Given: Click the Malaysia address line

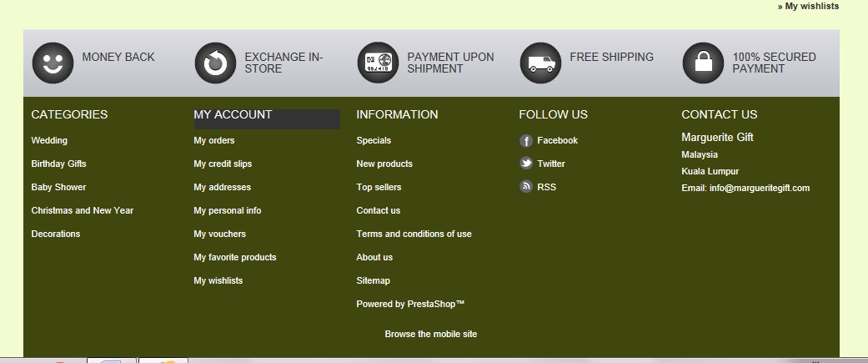Looking at the screenshot, I should click(x=700, y=154).
